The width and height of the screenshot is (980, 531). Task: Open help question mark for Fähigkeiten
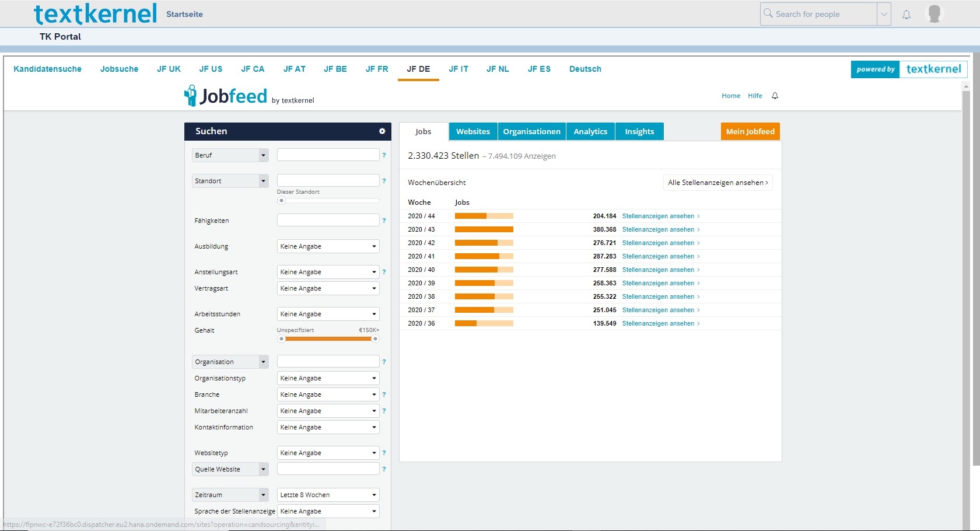(x=384, y=221)
